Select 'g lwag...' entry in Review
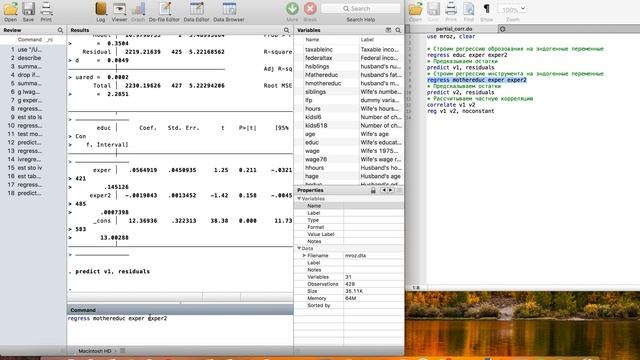This screenshot has height=360, width=640. tap(33, 92)
